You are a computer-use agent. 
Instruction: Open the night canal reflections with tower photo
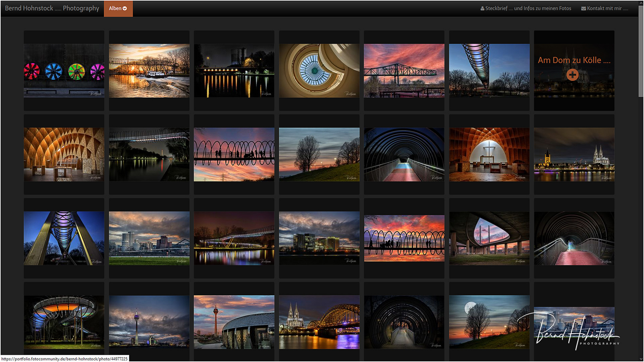(x=234, y=71)
